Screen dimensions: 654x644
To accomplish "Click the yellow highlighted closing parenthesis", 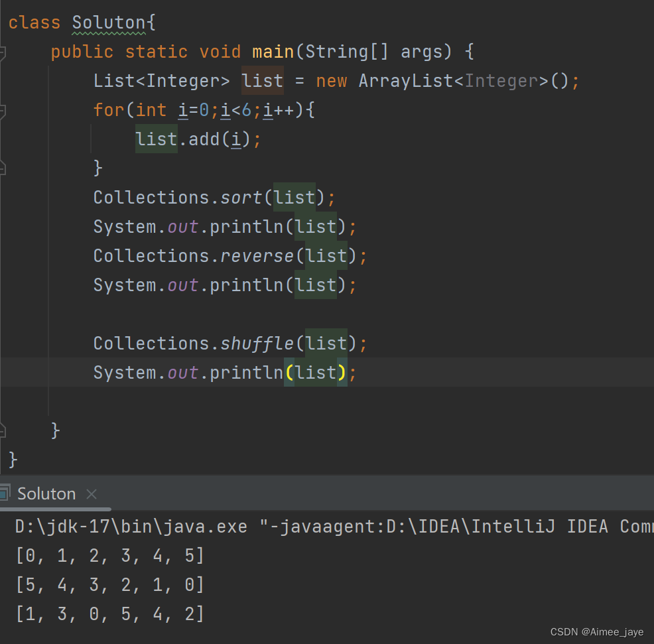I will point(342,373).
